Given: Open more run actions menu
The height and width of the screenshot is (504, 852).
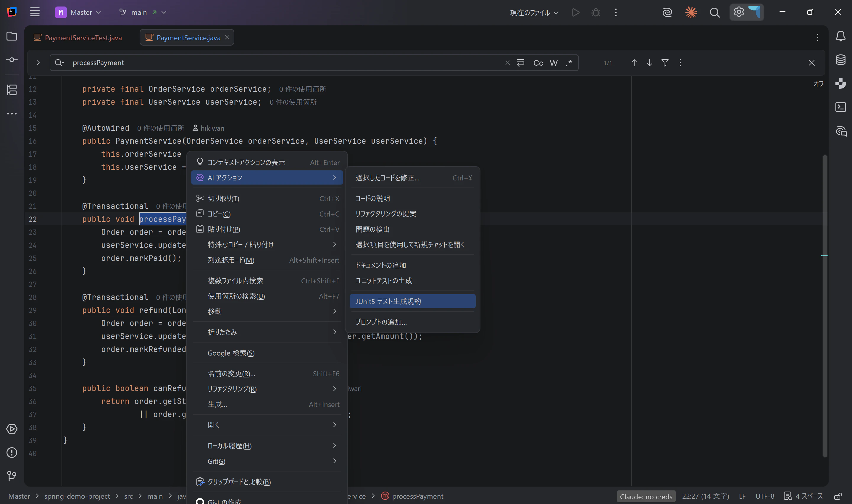Looking at the screenshot, I should tap(616, 12).
